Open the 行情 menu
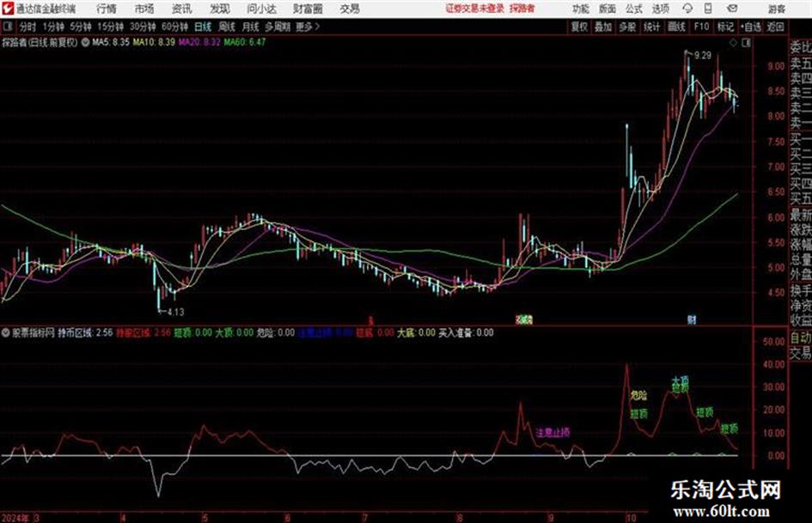Screen dimensions: 812x523 coord(107,9)
